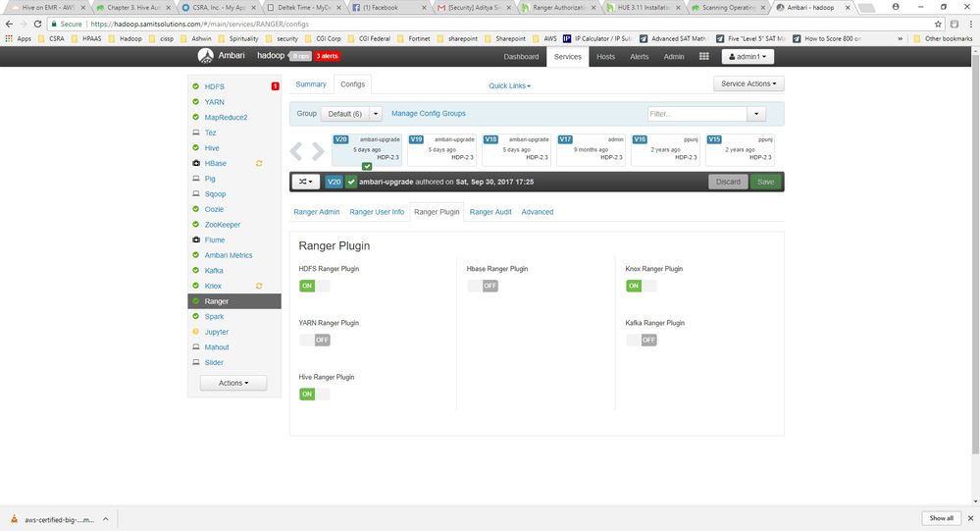Viewport: 980px width, 531px height.
Task: Expand the download item chevron menu
Action: coord(106,519)
